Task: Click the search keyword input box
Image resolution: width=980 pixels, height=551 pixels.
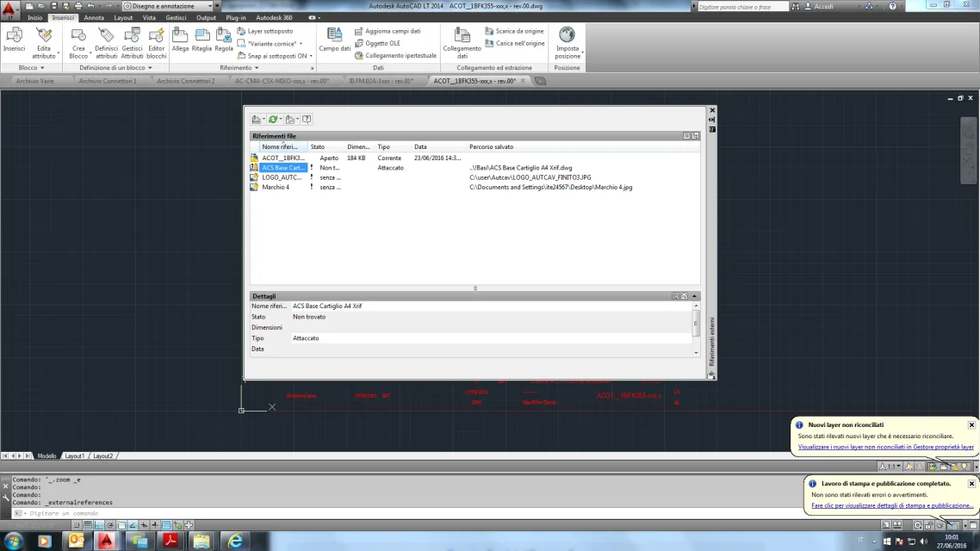Action: (742, 6)
